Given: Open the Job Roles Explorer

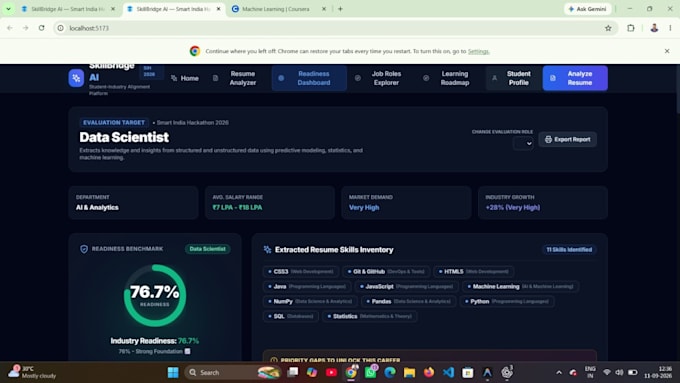Looking at the screenshot, I should coord(379,78).
